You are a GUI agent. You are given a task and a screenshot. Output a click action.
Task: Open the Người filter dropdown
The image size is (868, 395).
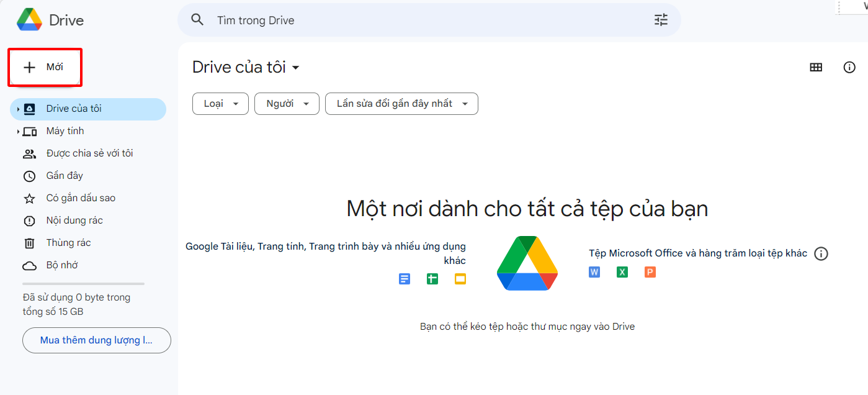tap(287, 104)
